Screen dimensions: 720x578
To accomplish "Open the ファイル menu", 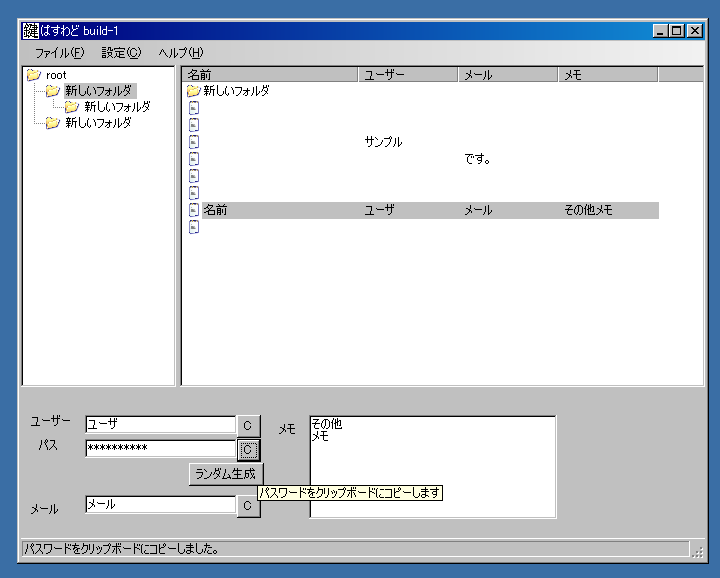I will (x=59, y=53).
